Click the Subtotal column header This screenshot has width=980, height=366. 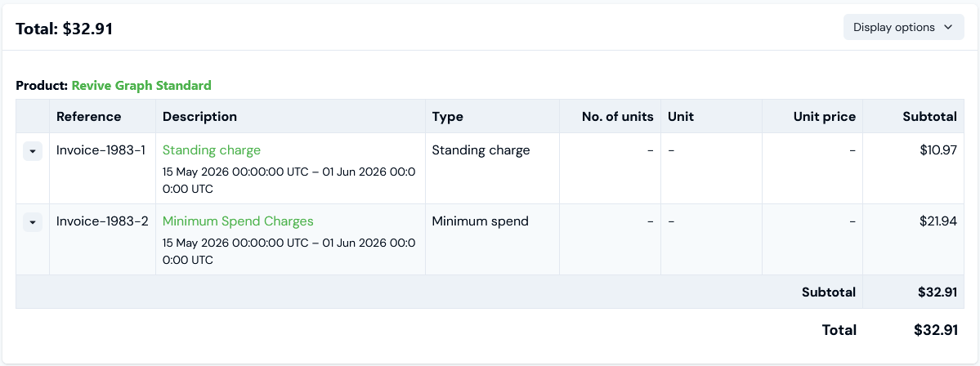click(929, 116)
